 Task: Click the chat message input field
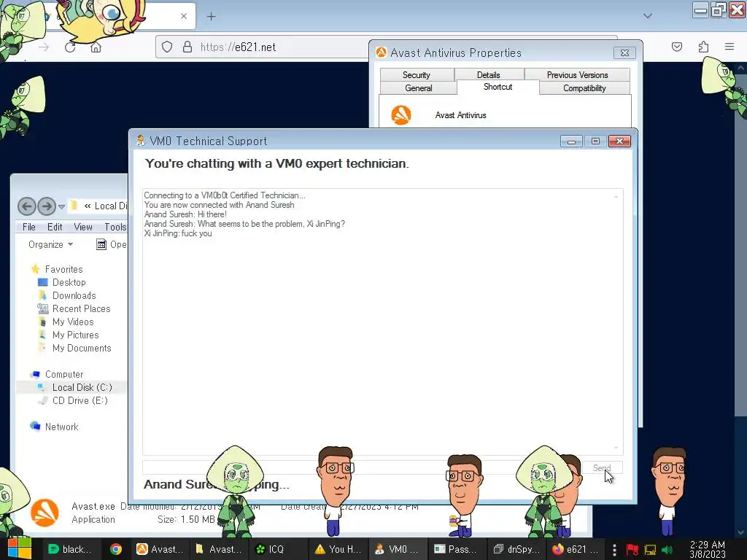coord(361,467)
